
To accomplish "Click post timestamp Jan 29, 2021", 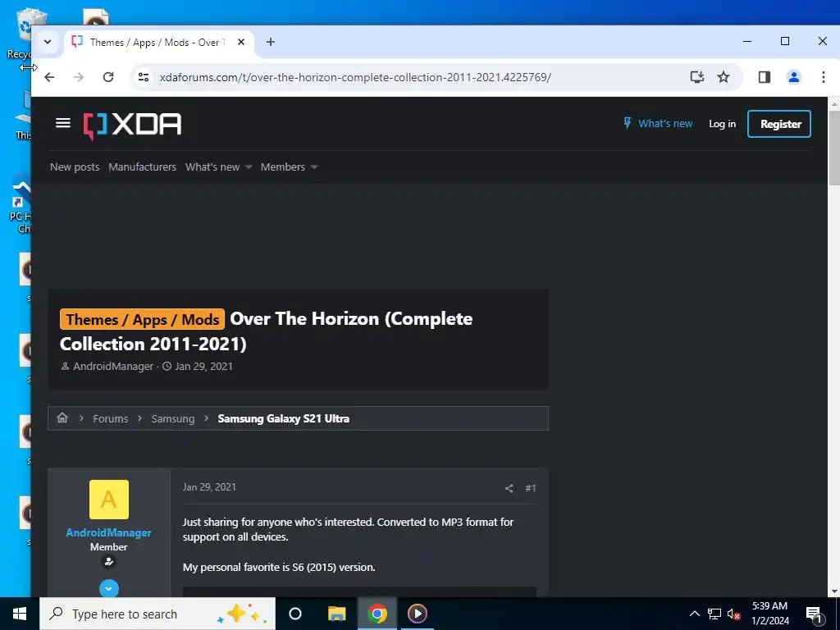I will pos(209,487).
